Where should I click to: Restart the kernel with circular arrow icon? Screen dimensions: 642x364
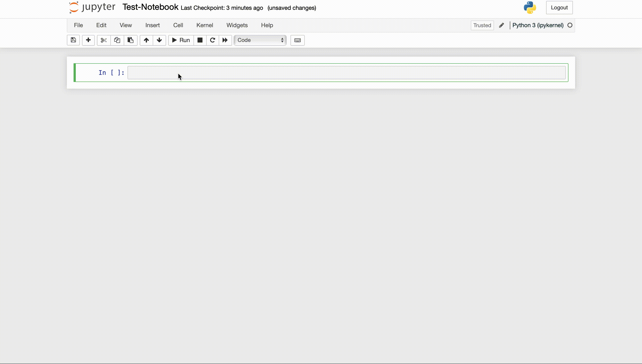[x=213, y=40]
